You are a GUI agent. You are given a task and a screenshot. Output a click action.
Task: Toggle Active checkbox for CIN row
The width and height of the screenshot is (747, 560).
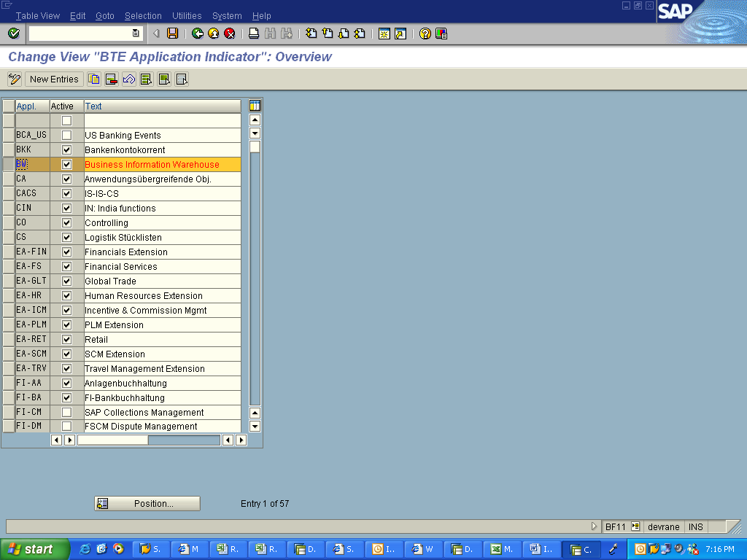click(x=66, y=208)
